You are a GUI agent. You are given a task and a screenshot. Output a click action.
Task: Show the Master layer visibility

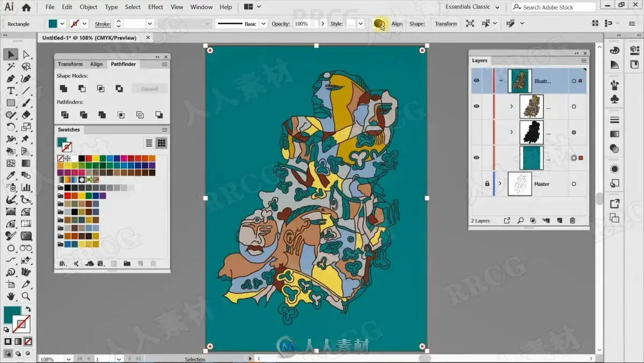[476, 184]
